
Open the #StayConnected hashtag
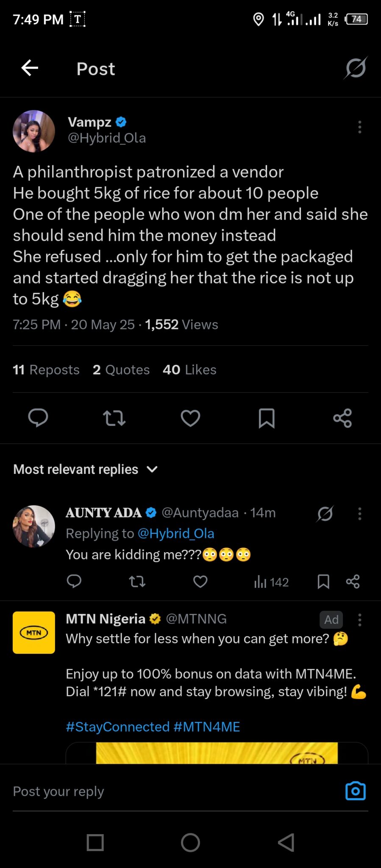[117, 726]
